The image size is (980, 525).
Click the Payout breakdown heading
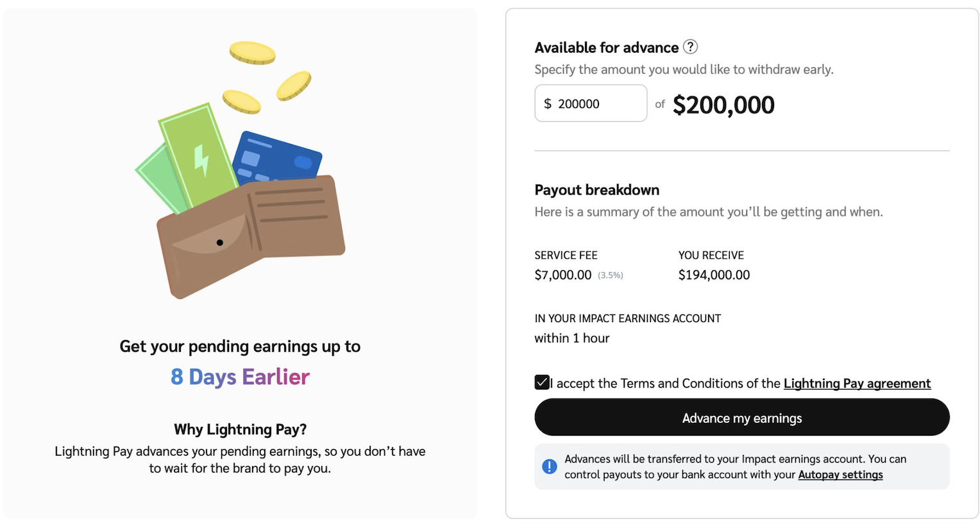click(x=597, y=190)
